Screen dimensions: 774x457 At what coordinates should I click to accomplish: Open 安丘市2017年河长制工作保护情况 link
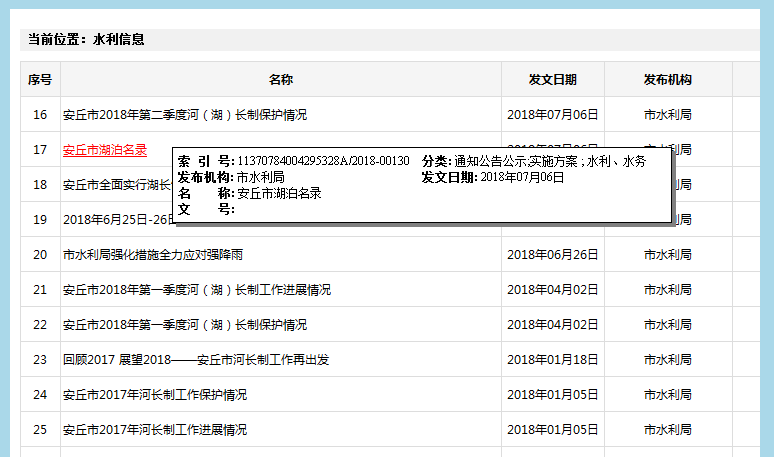[x=155, y=395]
